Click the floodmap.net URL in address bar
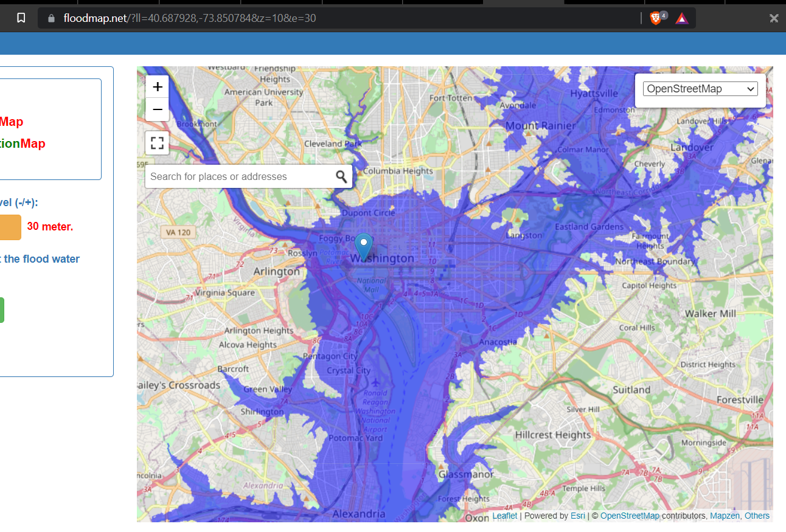The height and width of the screenshot is (532, 786). coord(190,18)
